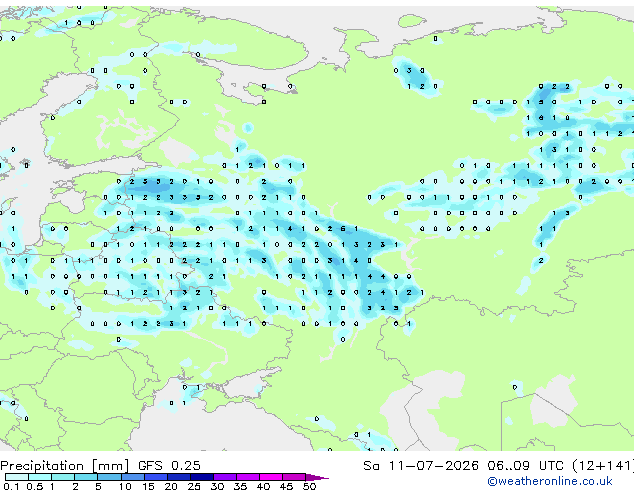Click the 25–30 mm navy legend swatch
This screenshot has width=634, height=490.
[202, 477]
